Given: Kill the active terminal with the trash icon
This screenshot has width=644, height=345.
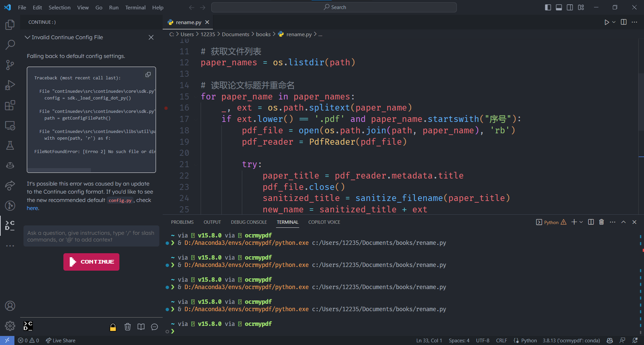Looking at the screenshot, I should pyautogui.click(x=601, y=222).
